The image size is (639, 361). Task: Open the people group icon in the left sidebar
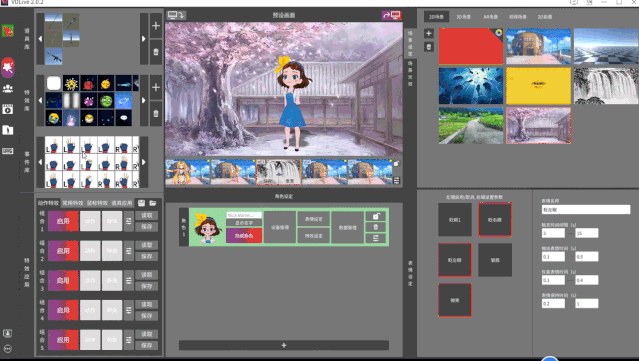click(x=8, y=89)
